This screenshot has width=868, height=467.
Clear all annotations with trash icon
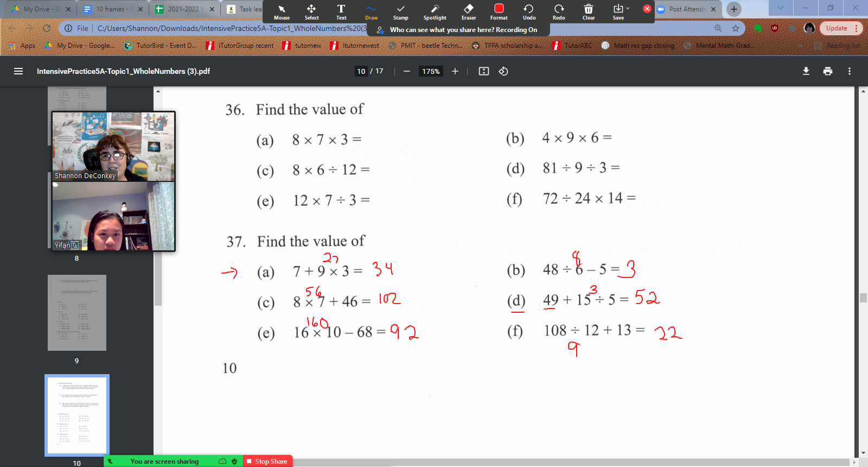tap(589, 12)
